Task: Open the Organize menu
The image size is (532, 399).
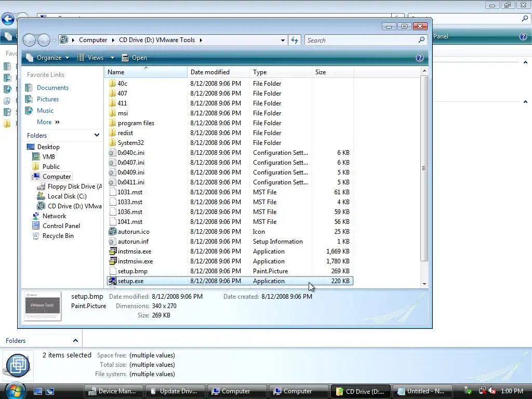Action: tap(48, 58)
